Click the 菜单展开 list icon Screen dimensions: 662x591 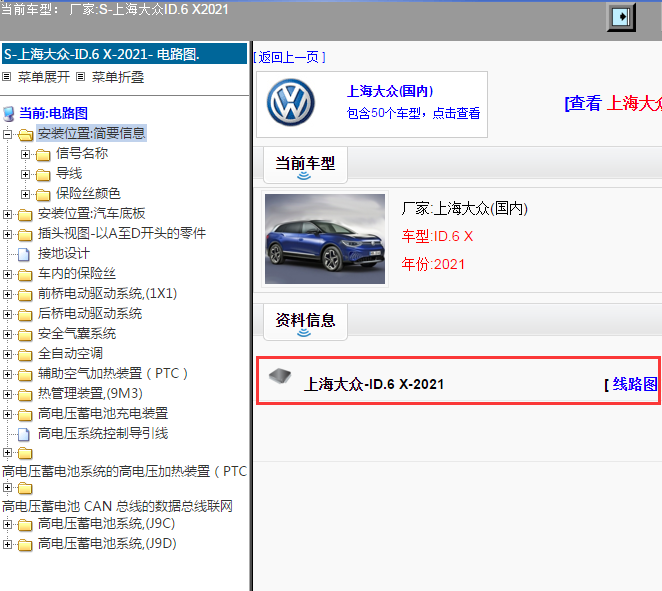[x=7, y=77]
